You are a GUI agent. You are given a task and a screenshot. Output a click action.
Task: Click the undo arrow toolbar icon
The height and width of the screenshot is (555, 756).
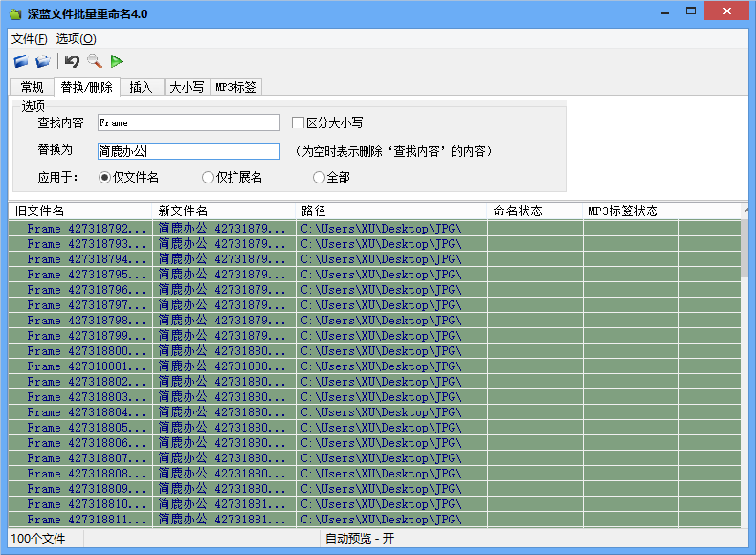[72, 61]
